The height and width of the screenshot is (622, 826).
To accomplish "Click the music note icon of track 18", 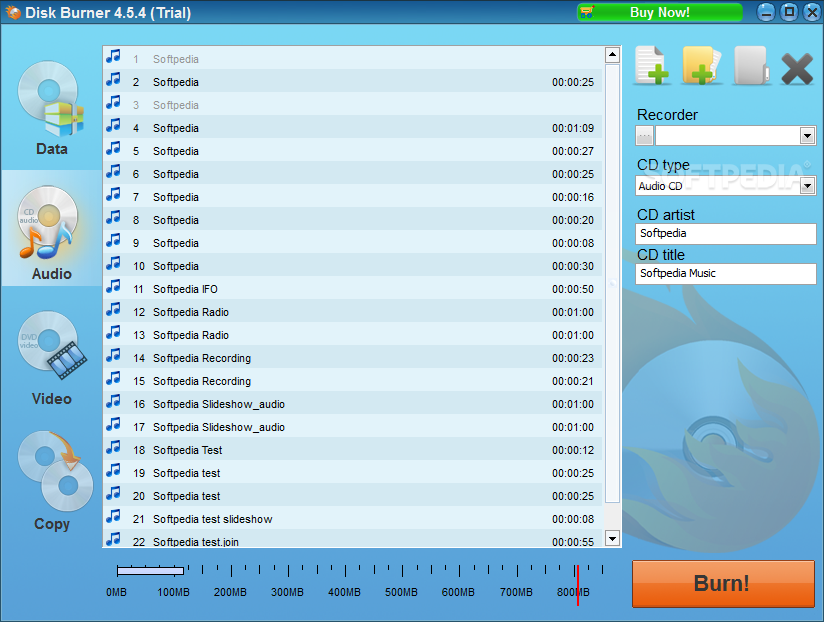I will click(113, 447).
